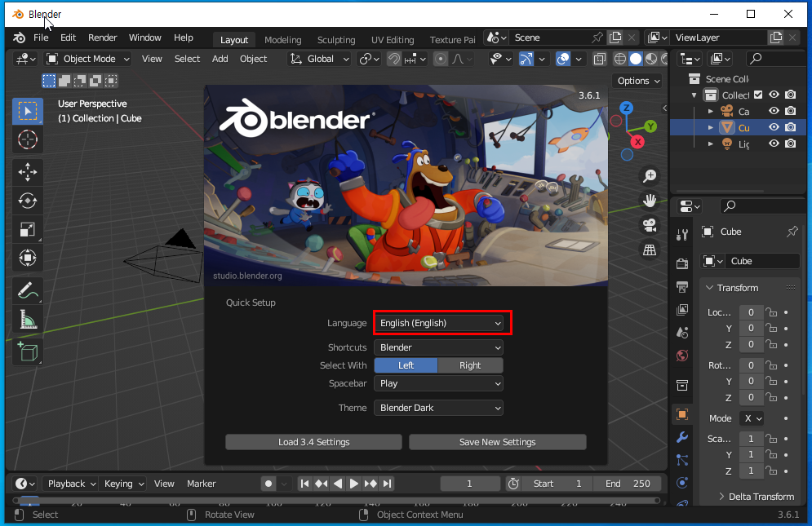This screenshot has width=812, height=526.
Task: Switch to the Modeling workspace tab
Action: pyautogui.click(x=282, y=40)
